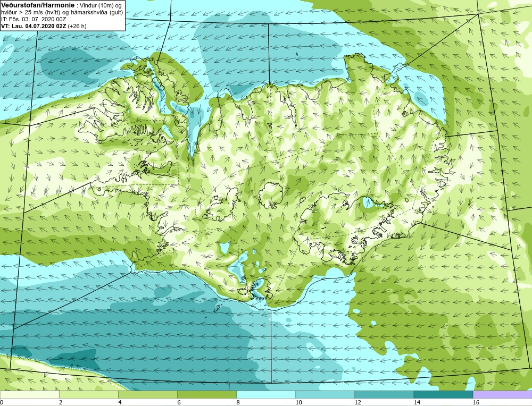Screen dimensions: 532x406
Task: Click the legend scale label '8'
Action: click(238, 402)
